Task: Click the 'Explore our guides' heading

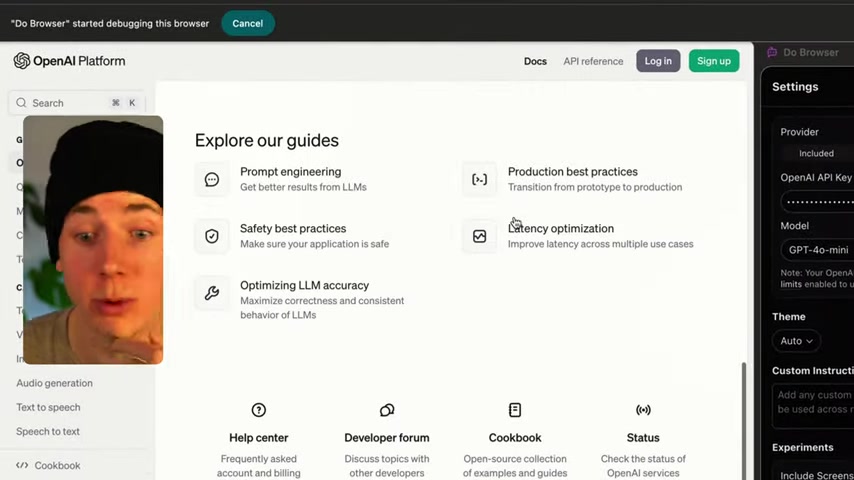Action: (267, 140)
